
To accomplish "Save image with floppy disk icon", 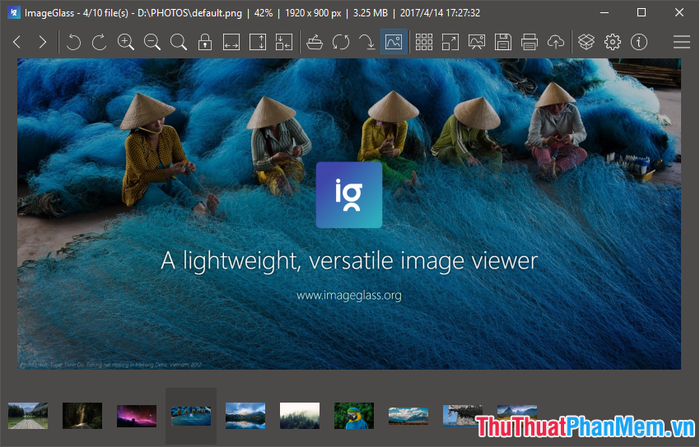I will tap(503, 42).
